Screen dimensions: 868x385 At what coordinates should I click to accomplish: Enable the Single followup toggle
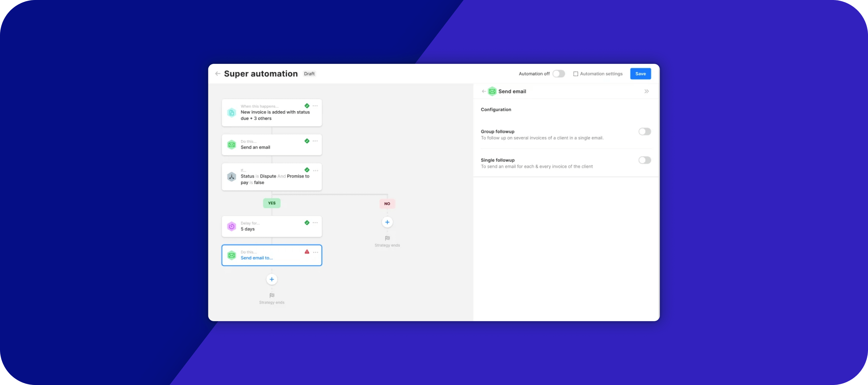(x=644, y=160)
